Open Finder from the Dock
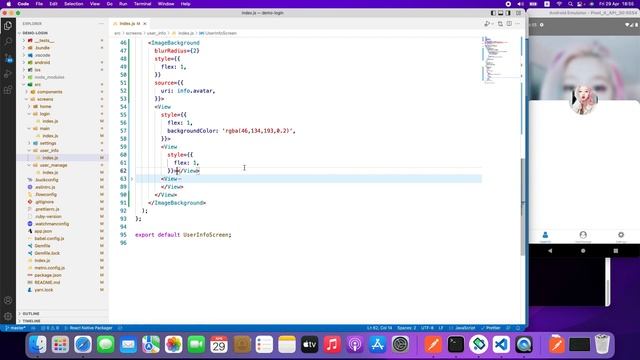Image resolution: width=640 pixels, height=360 pixels. pos(38,345)
